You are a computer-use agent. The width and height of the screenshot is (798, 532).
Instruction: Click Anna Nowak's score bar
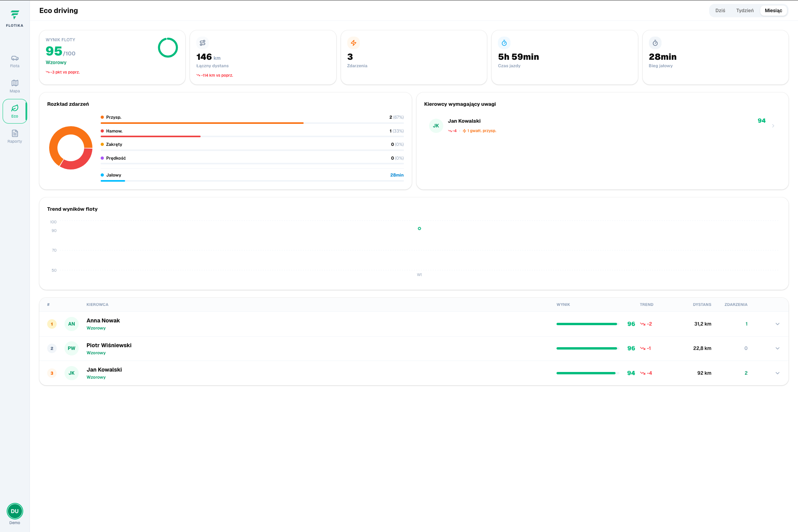[x=587, y=324]
